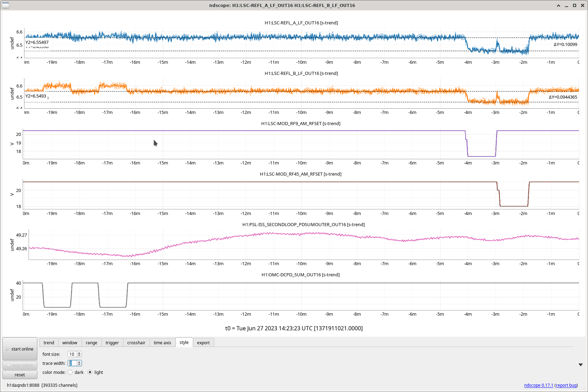Screen dimensions: 588x392
Task: Open the ndscope 0.17.1 version link
Action: [x=538, y=385]
